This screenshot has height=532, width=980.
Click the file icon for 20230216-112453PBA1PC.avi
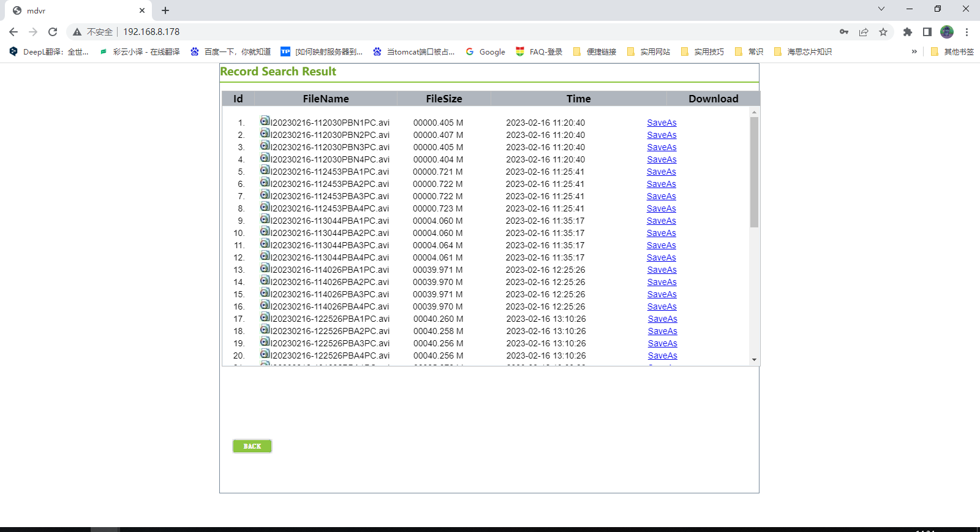tap(265, 170)
